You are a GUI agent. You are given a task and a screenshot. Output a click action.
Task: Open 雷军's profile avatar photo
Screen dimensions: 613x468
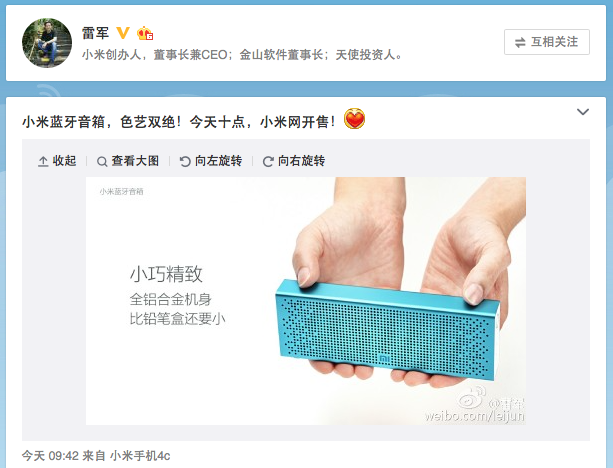(47, 43)
